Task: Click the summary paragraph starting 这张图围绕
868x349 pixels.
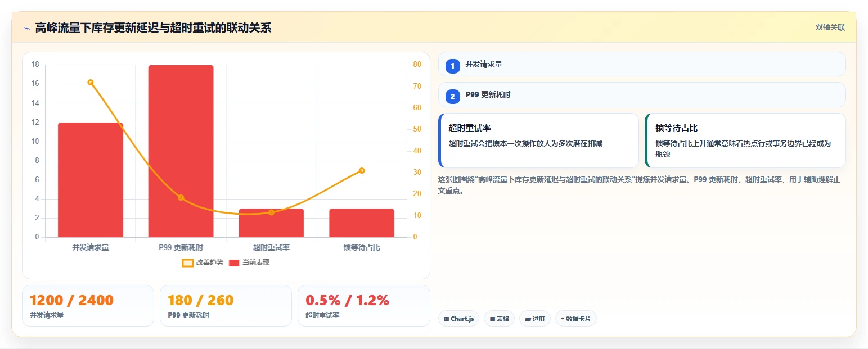Action: pyautogui.click(x=639, y=185)
